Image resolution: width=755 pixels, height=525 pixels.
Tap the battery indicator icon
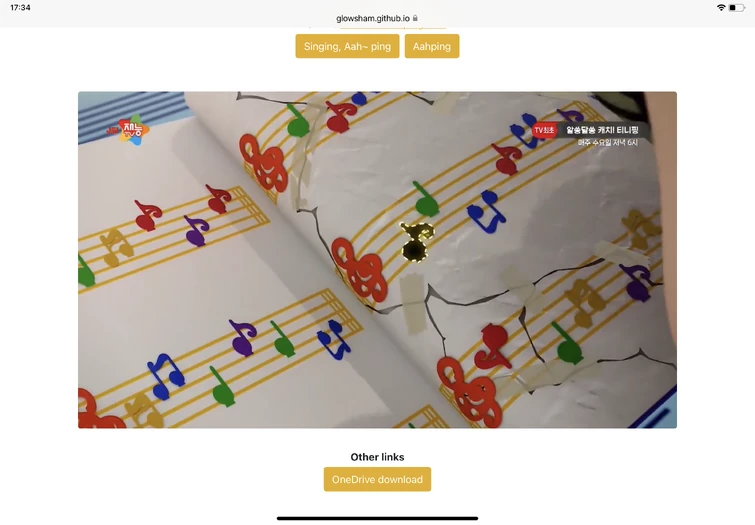click(737, 8)
